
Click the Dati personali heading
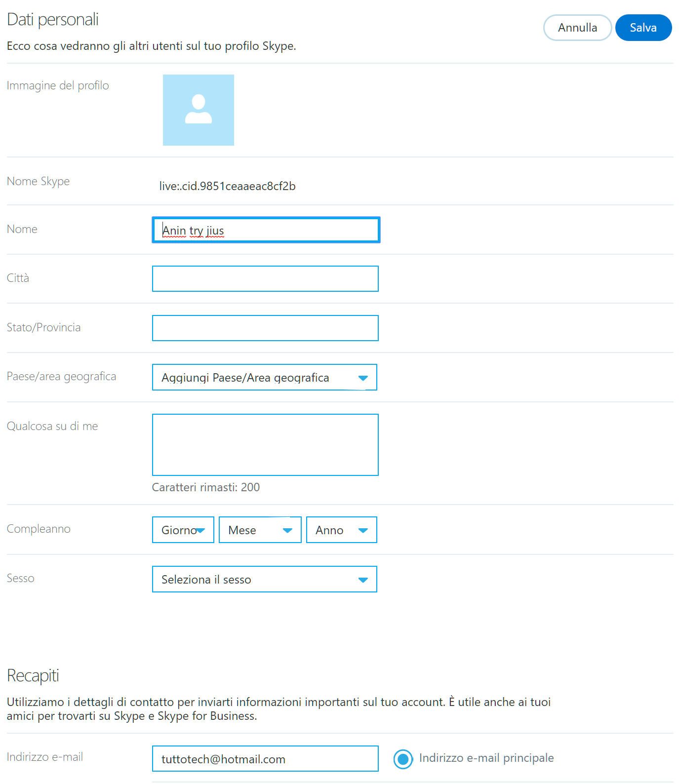coord(53,20)
